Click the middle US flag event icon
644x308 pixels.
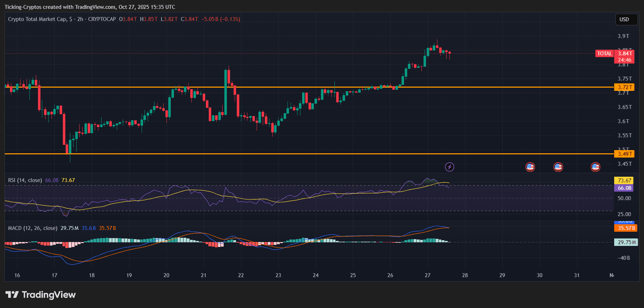point(558,167)
